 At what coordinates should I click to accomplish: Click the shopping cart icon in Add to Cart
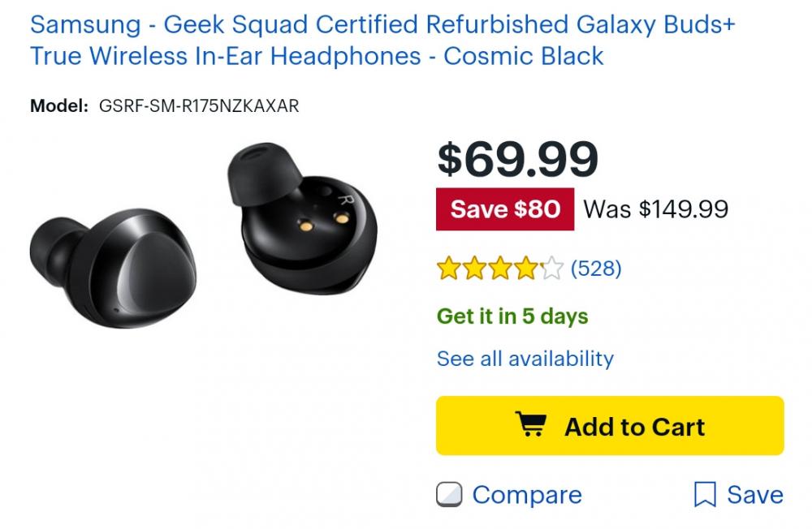[x=530, y=425]
